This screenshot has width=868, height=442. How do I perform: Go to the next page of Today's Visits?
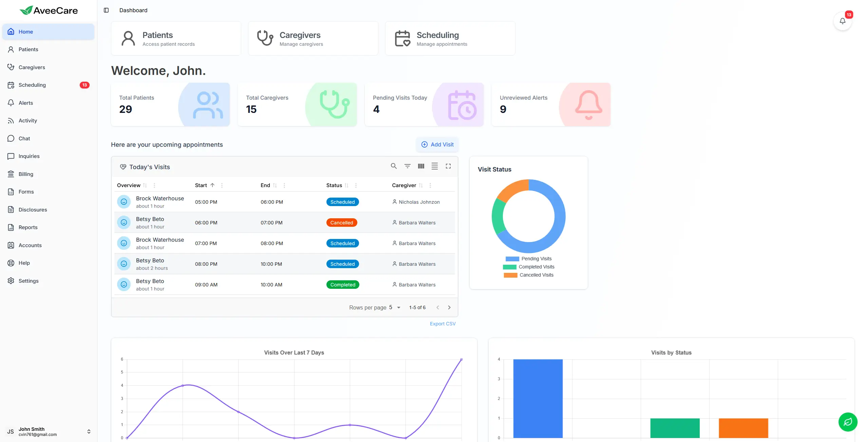click(x=449, y=307)
